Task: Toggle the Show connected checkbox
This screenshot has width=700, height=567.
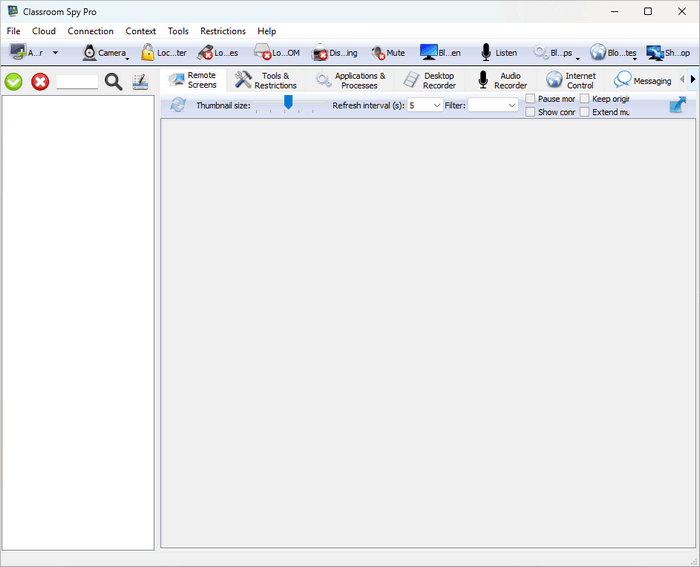Action: [x=530, y=112]
